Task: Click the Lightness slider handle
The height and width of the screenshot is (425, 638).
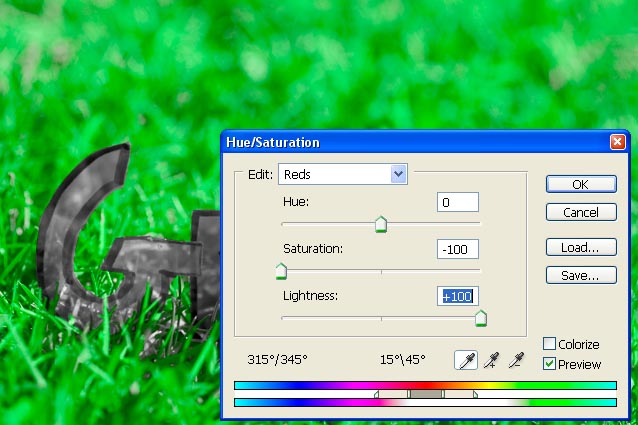Action: (x=481, y=318)
